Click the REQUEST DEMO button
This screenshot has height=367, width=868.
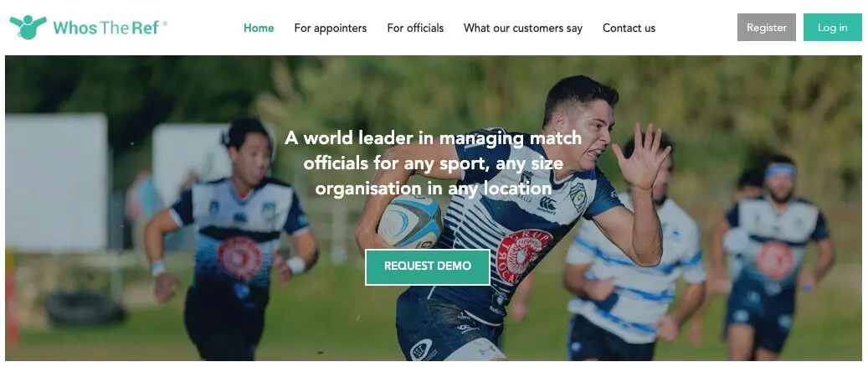tap(428, 266)
